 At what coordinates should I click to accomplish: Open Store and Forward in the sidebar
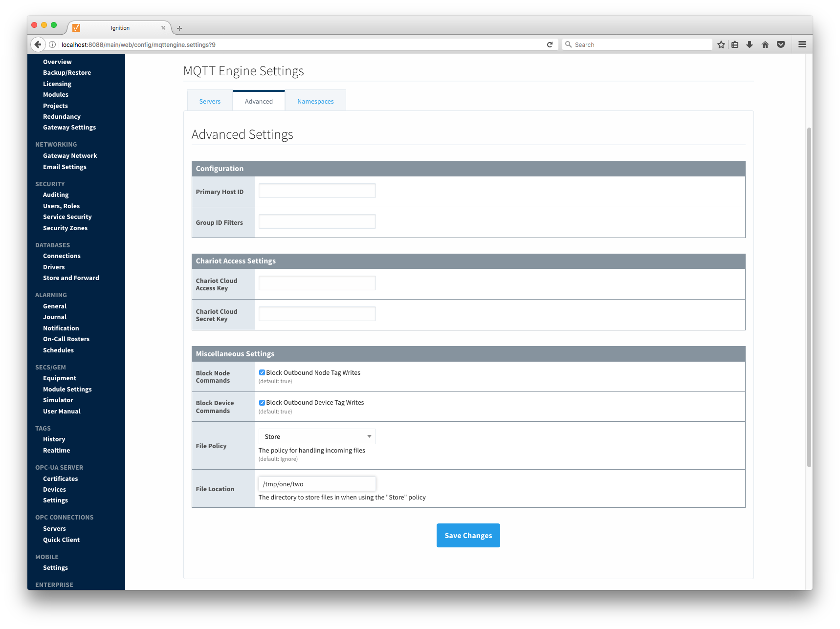coord(71,278)
